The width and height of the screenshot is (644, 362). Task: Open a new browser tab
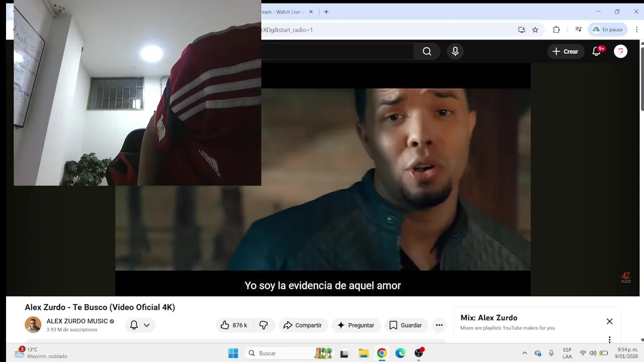[x=326, y=12]
